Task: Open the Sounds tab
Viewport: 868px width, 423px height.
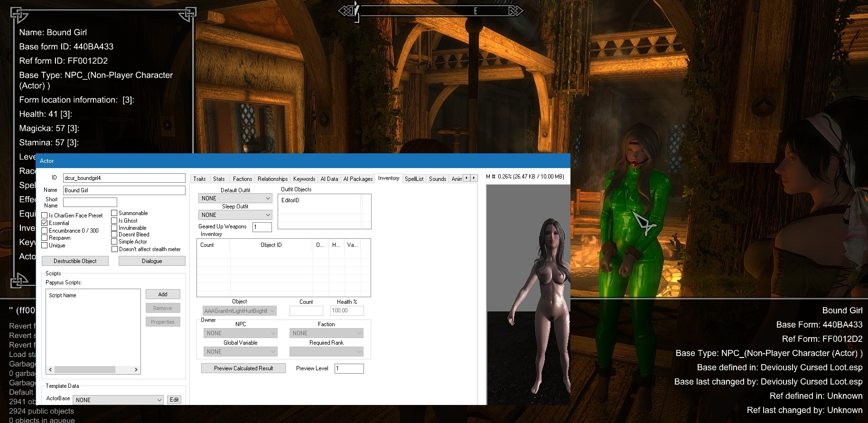Action: tap(438, 179)
